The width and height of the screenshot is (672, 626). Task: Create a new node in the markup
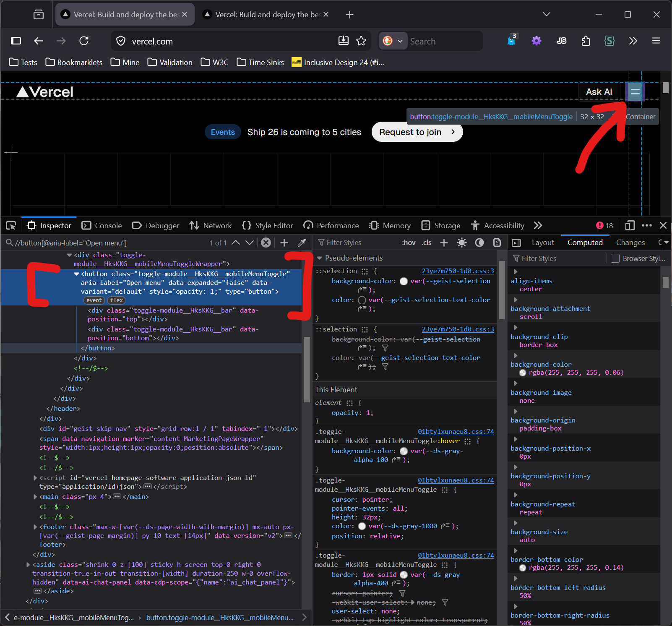(x=284, y=243)
